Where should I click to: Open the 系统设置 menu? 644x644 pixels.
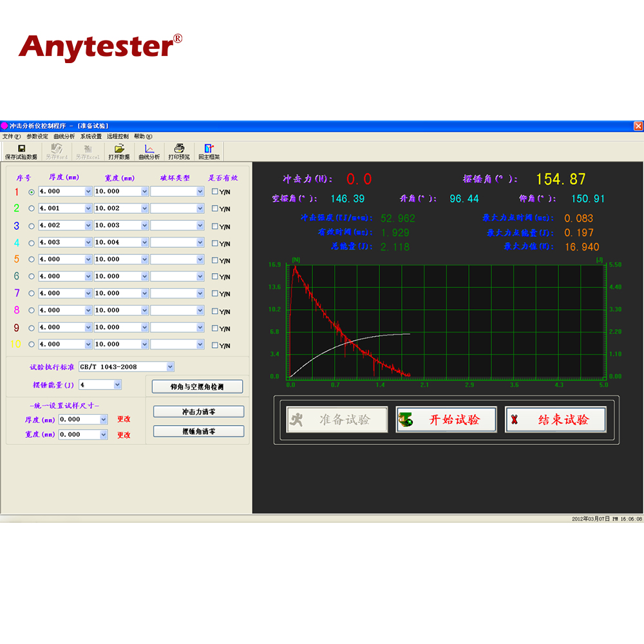[91, 137]
